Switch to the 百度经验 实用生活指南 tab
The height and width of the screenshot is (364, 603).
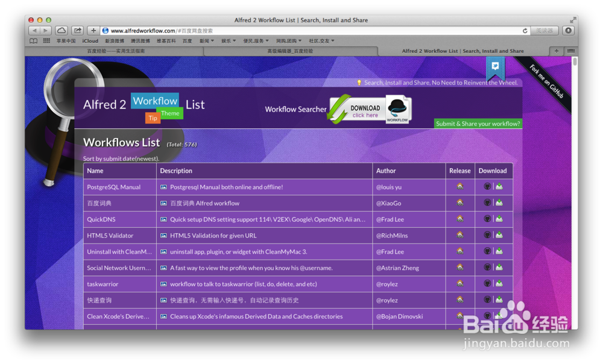tap(115, 51)
